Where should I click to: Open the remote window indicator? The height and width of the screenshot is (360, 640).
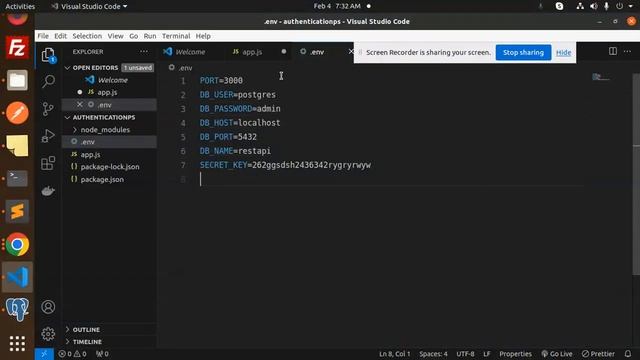[x=44, y=354]
